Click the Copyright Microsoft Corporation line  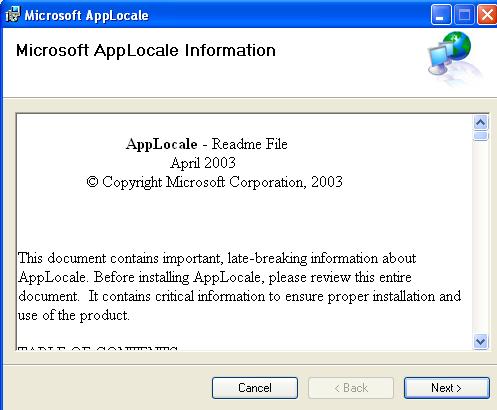(215, 182)
